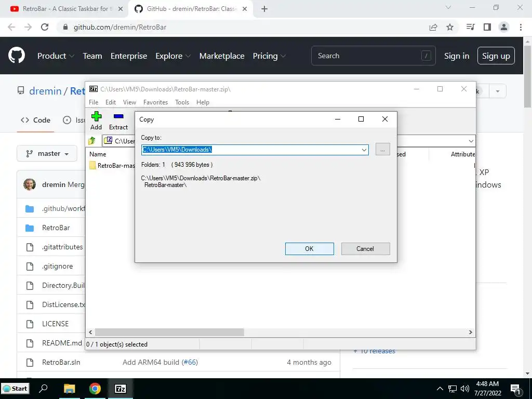
Task: Open the Marketplace link on GitHub
Action: pyautogui.click(x=222, y=56)
